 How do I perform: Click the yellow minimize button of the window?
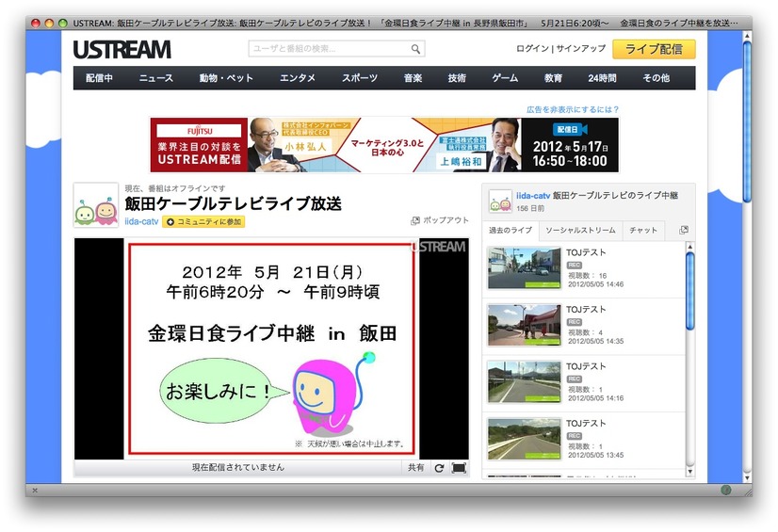49,23
